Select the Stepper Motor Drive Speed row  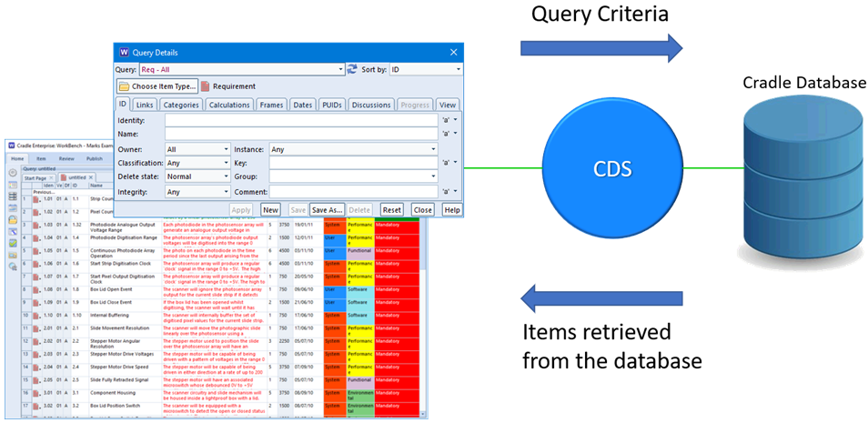(x=221, y=369)
